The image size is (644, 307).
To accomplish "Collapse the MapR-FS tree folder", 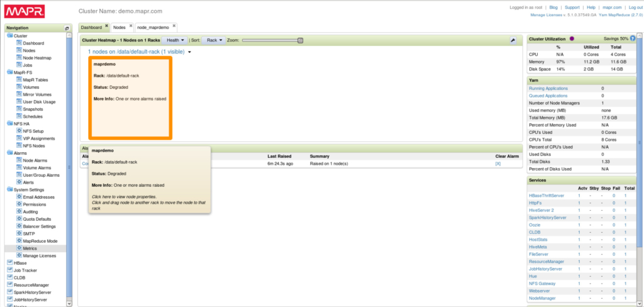I will click(10, 72).
